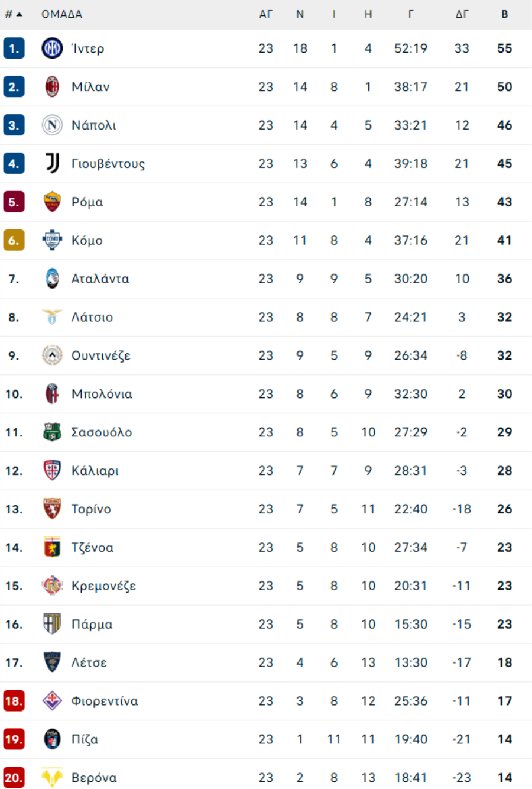Viewport: 532px width, 789px height.
Task: Sort by ΔΓ goal difference header
Action: click(x=462, y=14)
